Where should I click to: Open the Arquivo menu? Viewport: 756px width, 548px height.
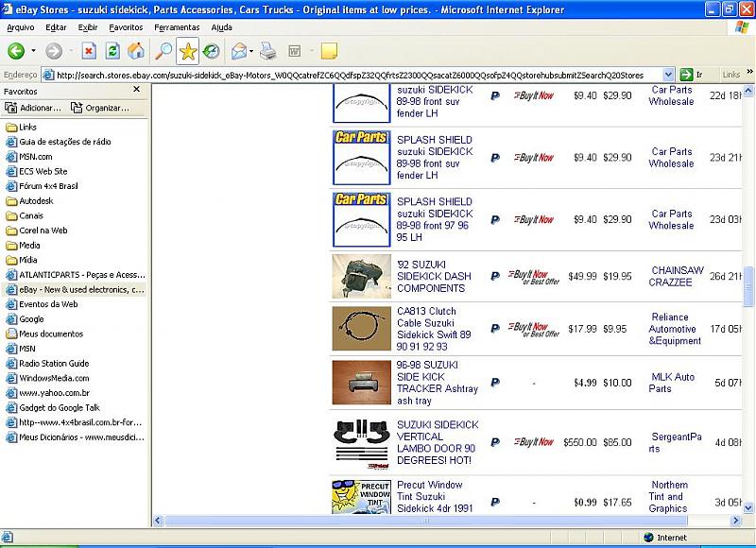[20, 27]
